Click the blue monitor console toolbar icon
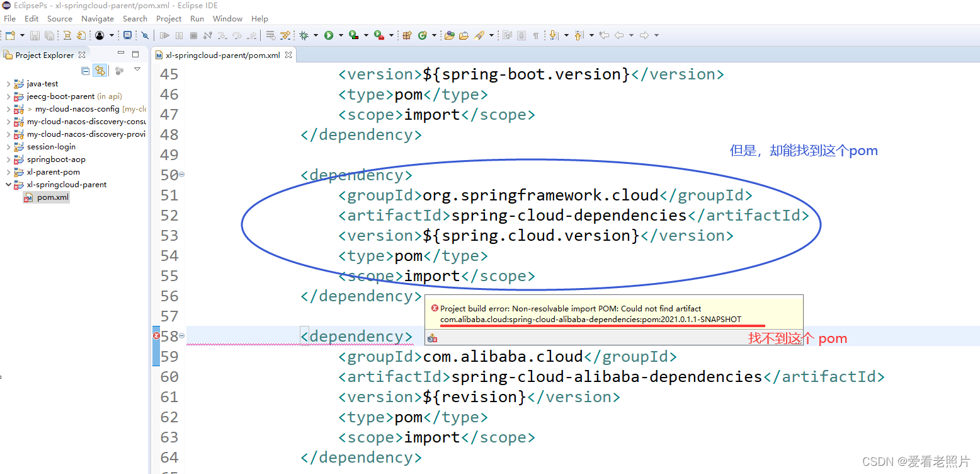Image resolution: width=980 pixels, height=474 pixels. pos(127,35)
